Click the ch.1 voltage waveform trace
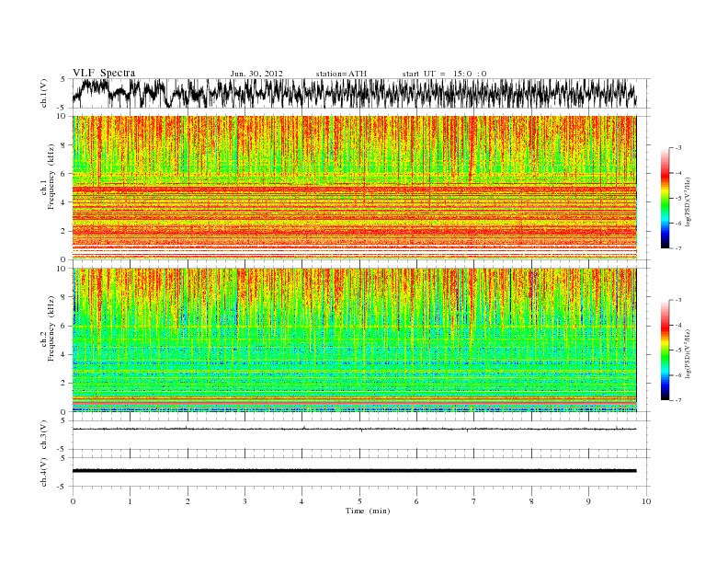Viewport: 728px width, 563px height. coord(355,93)
